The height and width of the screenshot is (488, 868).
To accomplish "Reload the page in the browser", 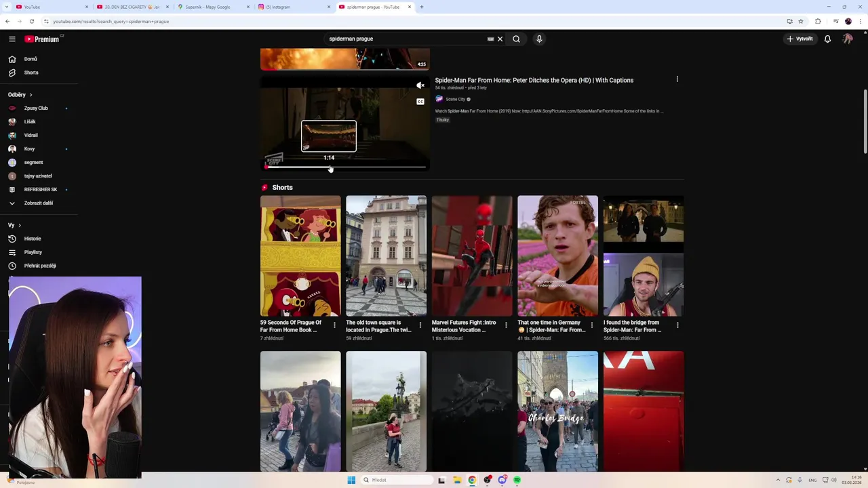I will point(31,21).
